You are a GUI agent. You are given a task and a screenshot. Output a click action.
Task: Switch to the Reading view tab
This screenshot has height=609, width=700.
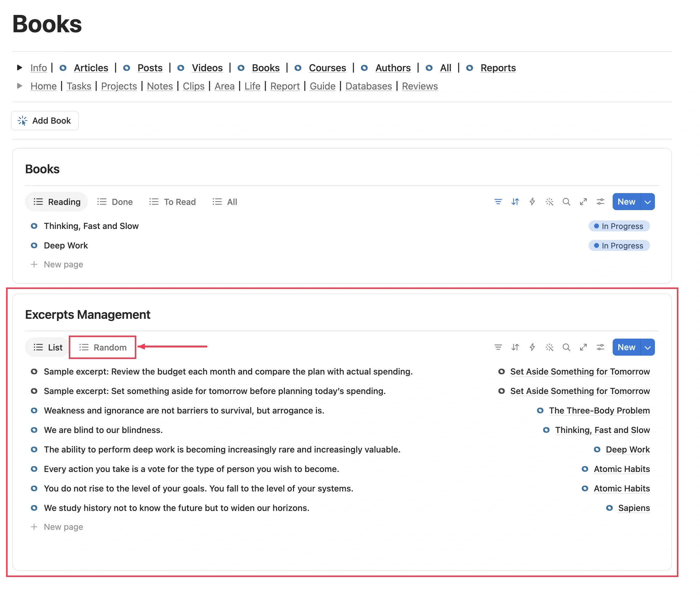[x=57, y=202]
